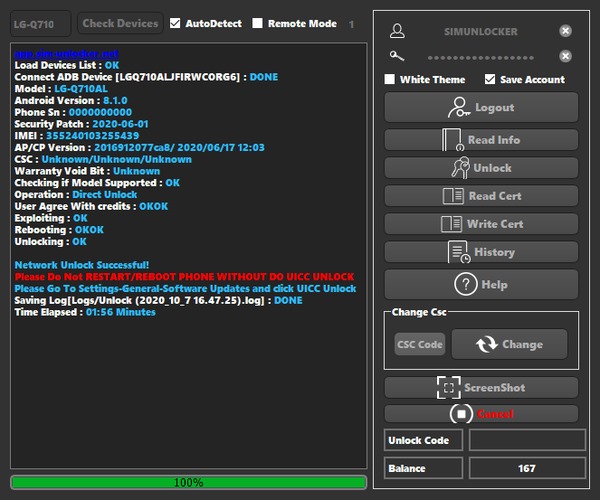
Task: Click the user-with-key icon on the Logout button
Action: (x=459, y=107)
